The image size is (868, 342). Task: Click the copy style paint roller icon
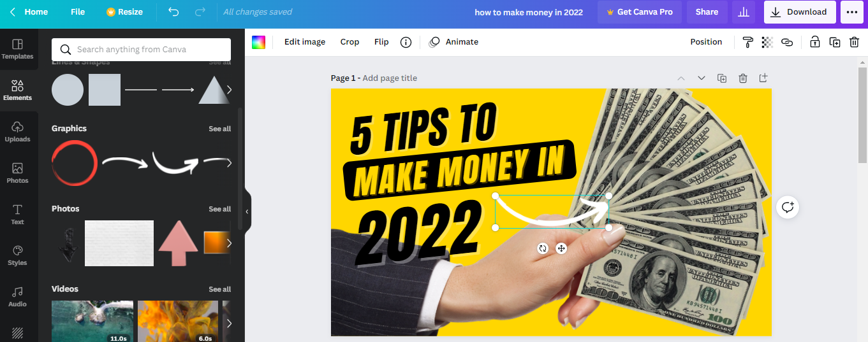pyautogui.click(x=747, y=42)
